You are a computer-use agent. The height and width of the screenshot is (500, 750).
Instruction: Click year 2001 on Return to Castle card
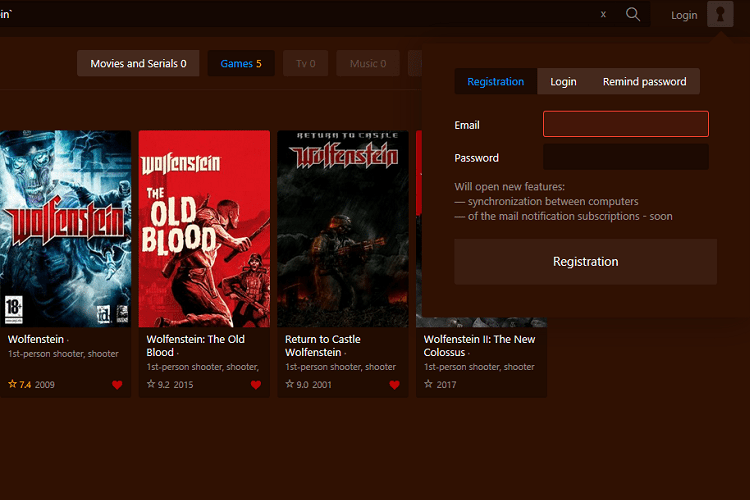(x=322, y=385)
